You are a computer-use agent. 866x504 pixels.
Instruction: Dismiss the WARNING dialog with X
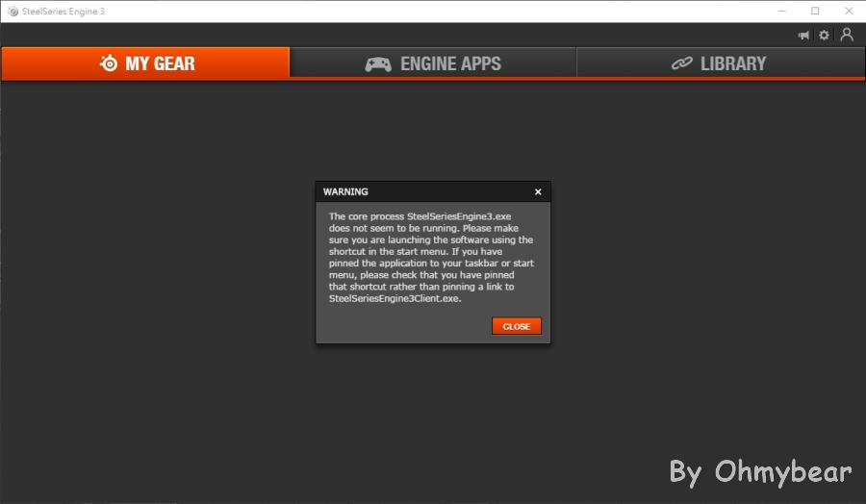click(x=538, y=191)
